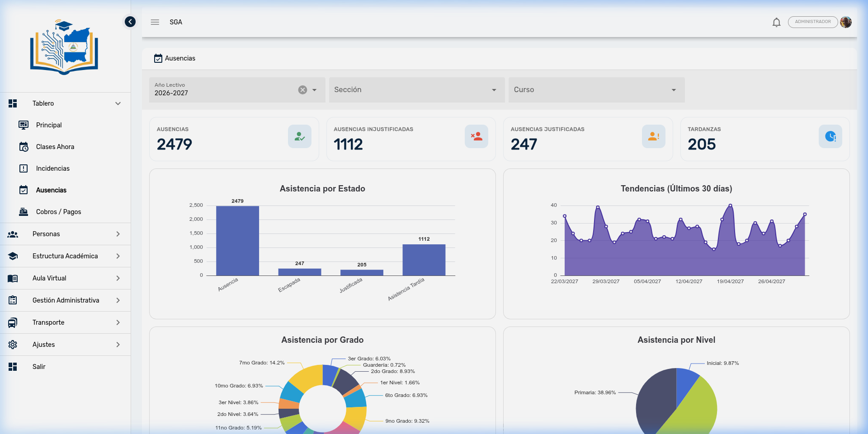Click the hamburger menu icon
Screen dimensions: 868x434
point(155,22)
